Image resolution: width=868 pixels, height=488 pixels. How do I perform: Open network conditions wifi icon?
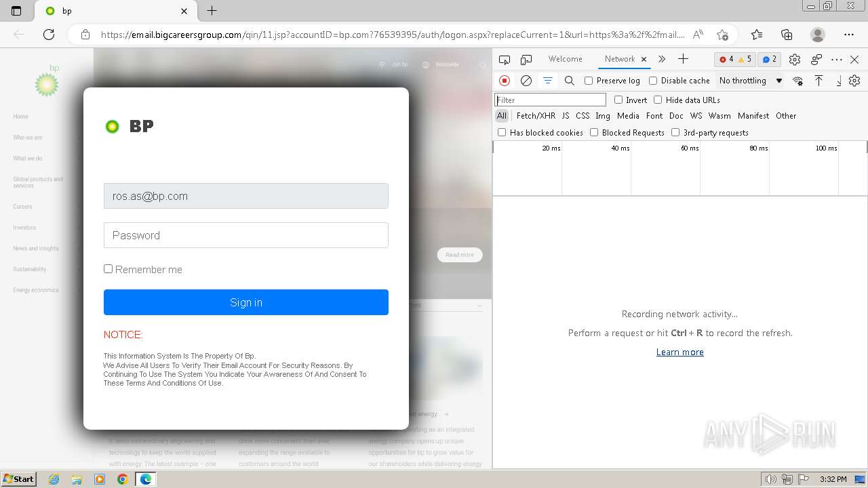click(x=797, y=81)
